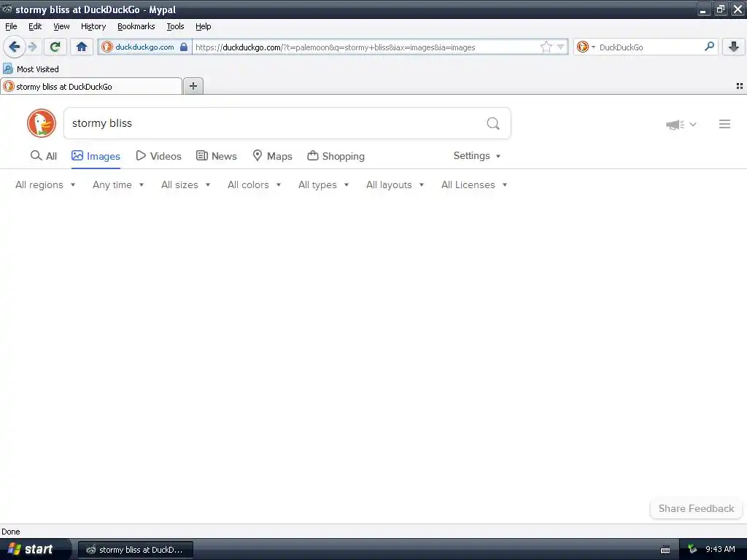747x560 pixels.
Task: Click the system tray network icon
Action: 692,549
